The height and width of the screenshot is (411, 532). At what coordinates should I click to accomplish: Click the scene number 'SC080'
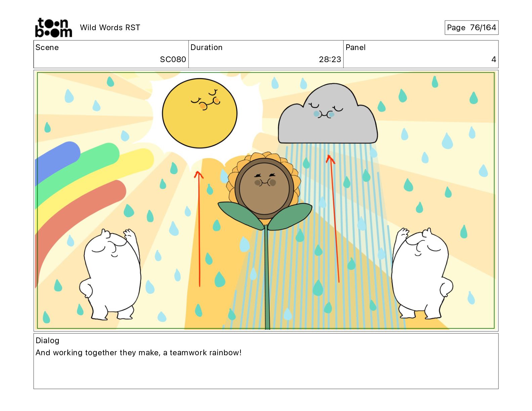point(173,59)
